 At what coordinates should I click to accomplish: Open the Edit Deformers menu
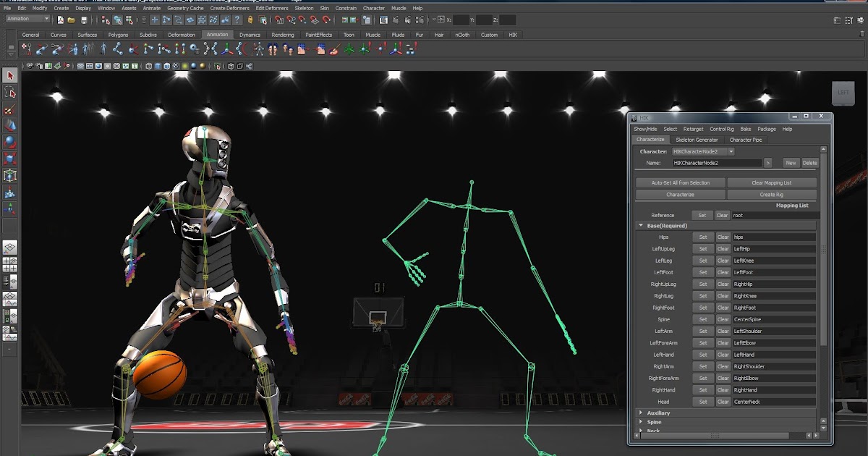click(x=271, y=8)
